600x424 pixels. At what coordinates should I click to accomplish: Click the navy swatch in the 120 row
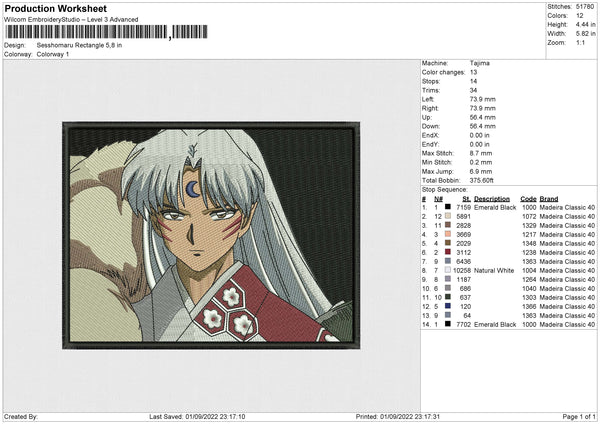[x=448, y=306]
